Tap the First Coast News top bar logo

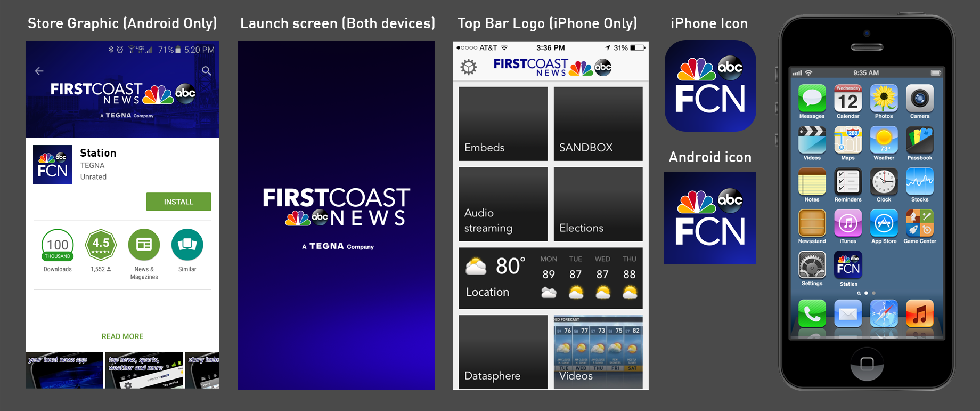tap(552, 67)
